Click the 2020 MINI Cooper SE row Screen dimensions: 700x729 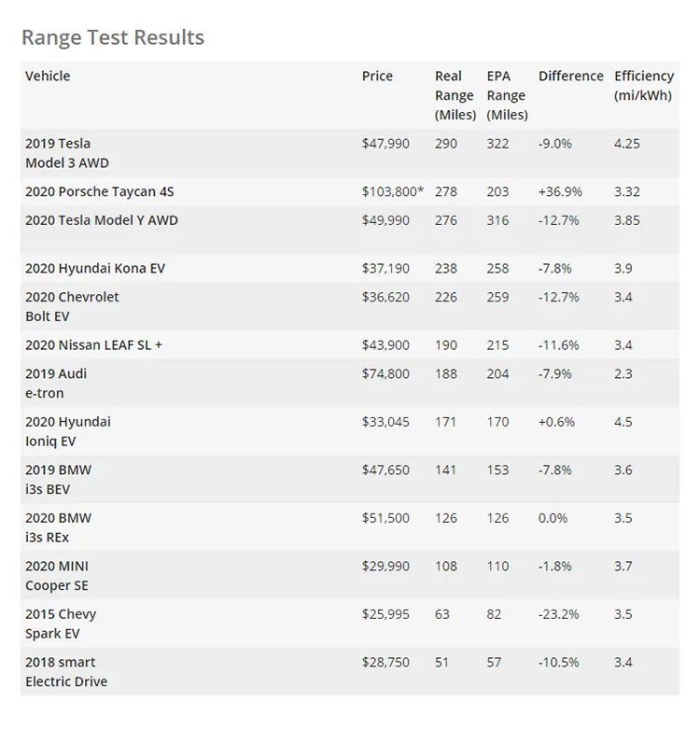[x=350, y=576]
